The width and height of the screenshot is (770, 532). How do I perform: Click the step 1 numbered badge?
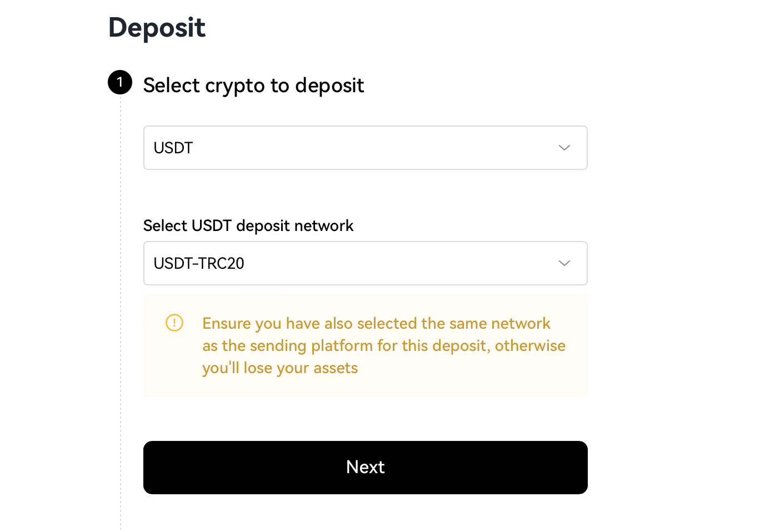[119, 82]
